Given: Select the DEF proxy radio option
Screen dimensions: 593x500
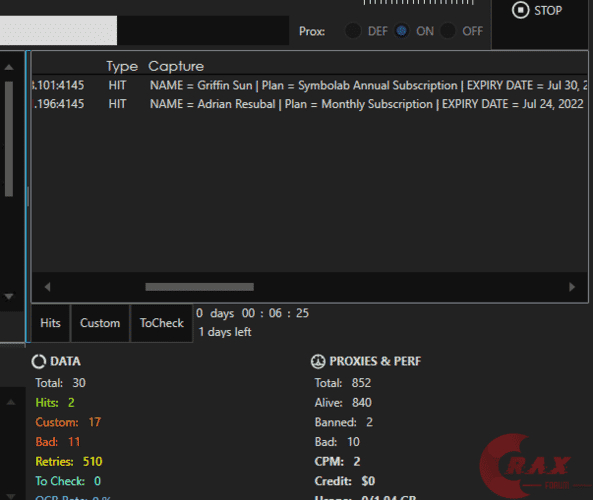Looking at the screenshot, I should point(353,31).
